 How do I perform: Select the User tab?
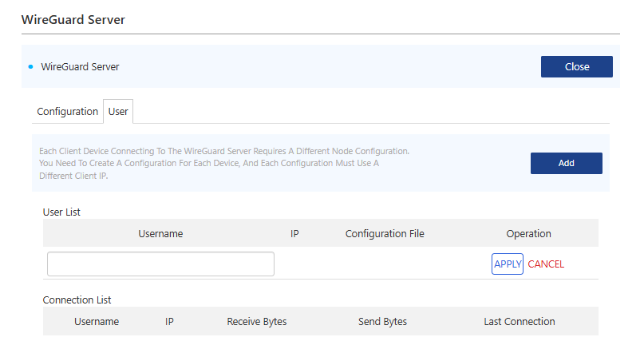click(118, 112)
